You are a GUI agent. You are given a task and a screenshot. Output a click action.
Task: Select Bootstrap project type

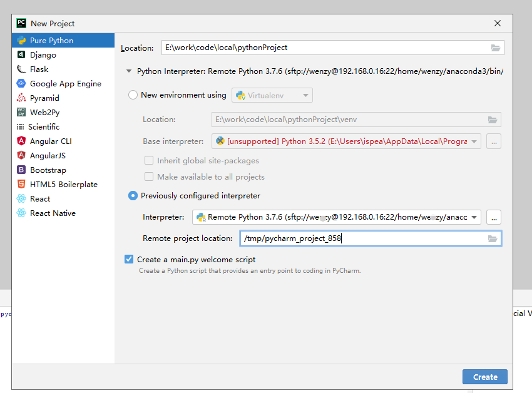pos(63,170)
